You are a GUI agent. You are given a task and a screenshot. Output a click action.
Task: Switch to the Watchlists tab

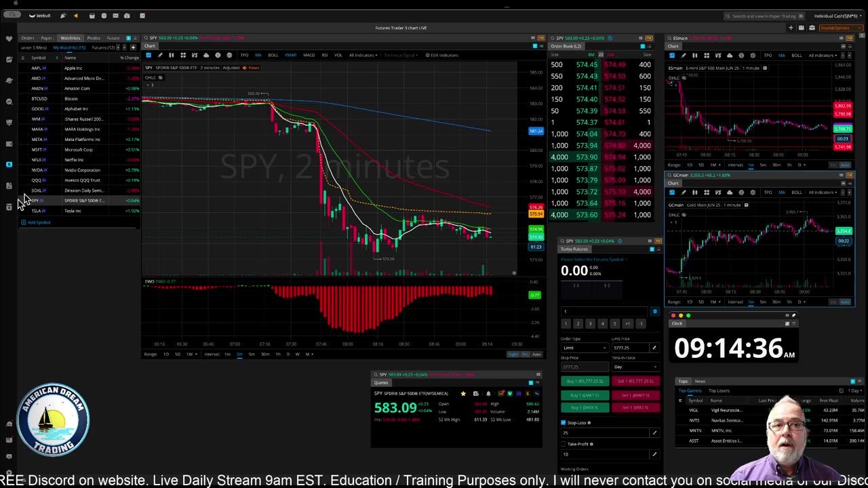coord(70,38)
